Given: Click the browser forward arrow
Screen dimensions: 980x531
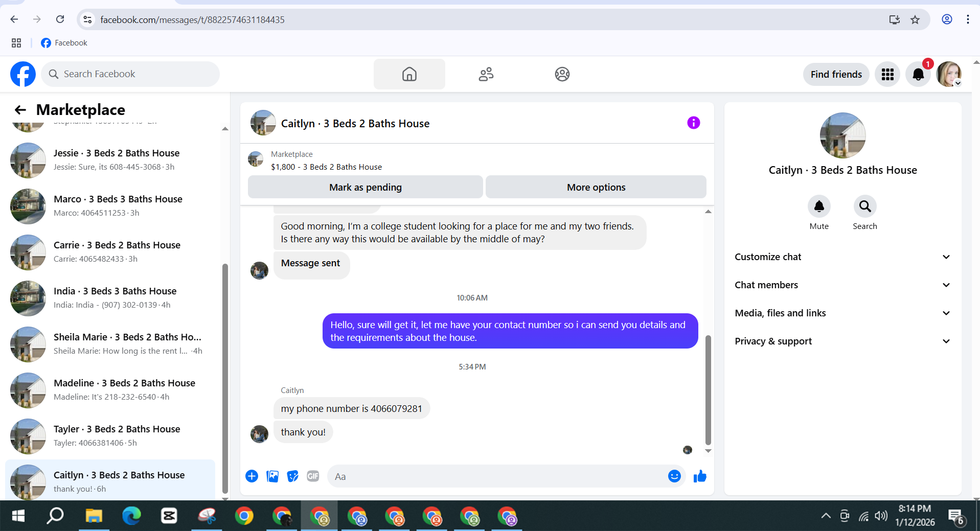Looking at the screenshot, I should pyautogui.click(x=37, y=19).
